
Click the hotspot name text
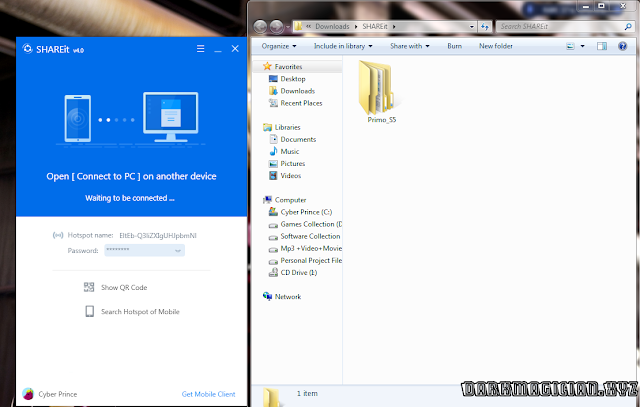[x=158, y=236]
